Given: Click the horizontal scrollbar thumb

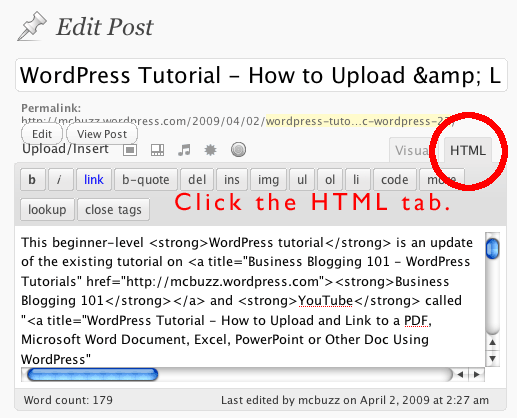Looking at the screenshot, I should pos(92,375).
